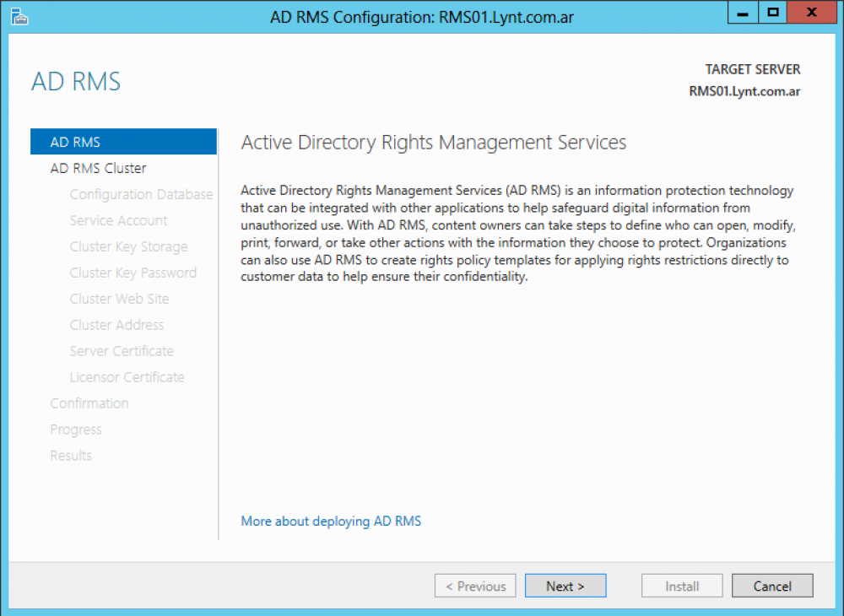Open the Cluster Key Password step
Screen dimensions: 844x616
(133, 273)
